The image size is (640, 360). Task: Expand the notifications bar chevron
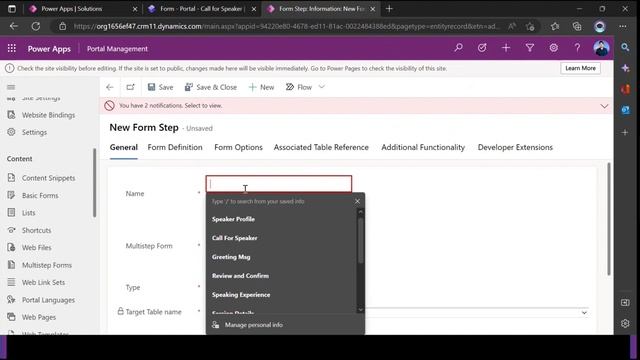(x=604, y=106)
